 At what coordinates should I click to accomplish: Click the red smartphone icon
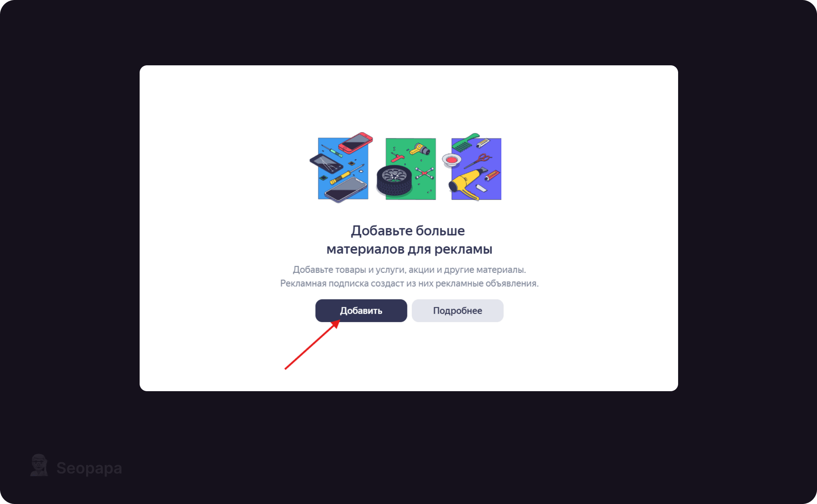[355, 143]
